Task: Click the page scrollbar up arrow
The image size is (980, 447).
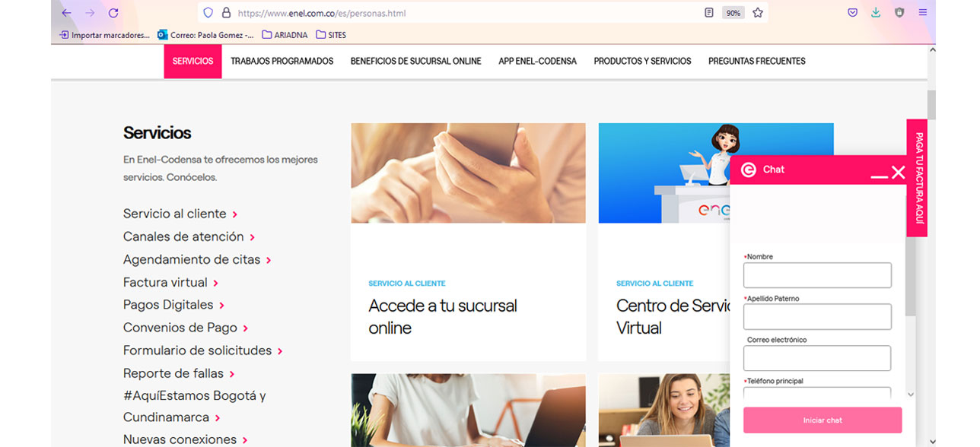Action: [931, 50]
